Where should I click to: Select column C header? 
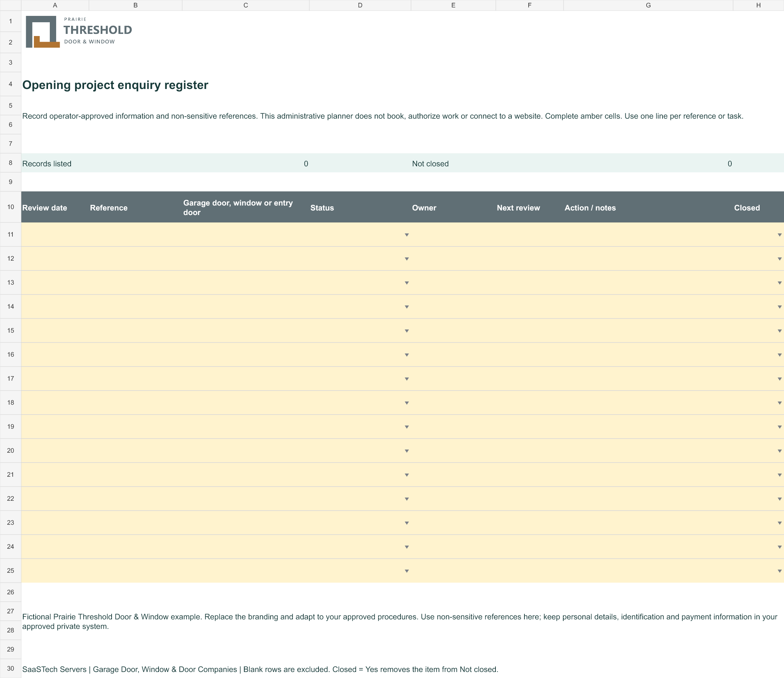coord(245,5)
